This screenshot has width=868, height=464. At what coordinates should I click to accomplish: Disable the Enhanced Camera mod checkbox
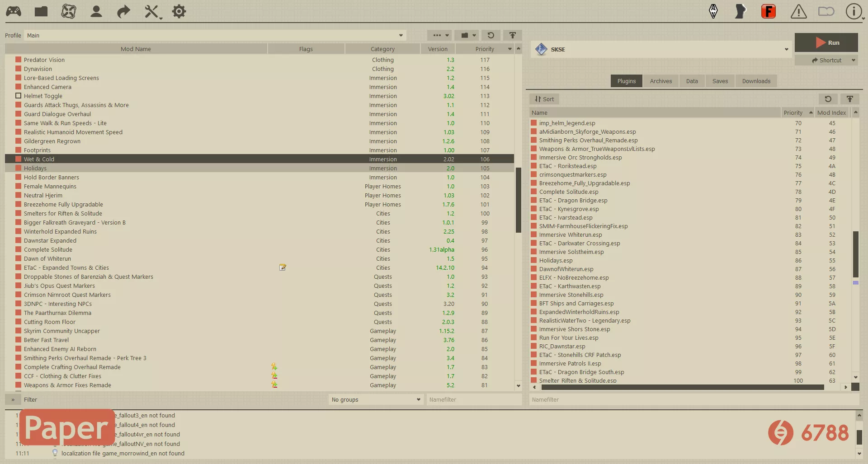19,87
